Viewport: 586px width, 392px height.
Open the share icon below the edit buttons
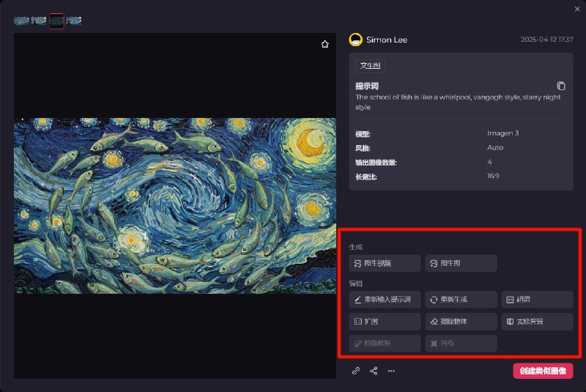pos(374,371)
